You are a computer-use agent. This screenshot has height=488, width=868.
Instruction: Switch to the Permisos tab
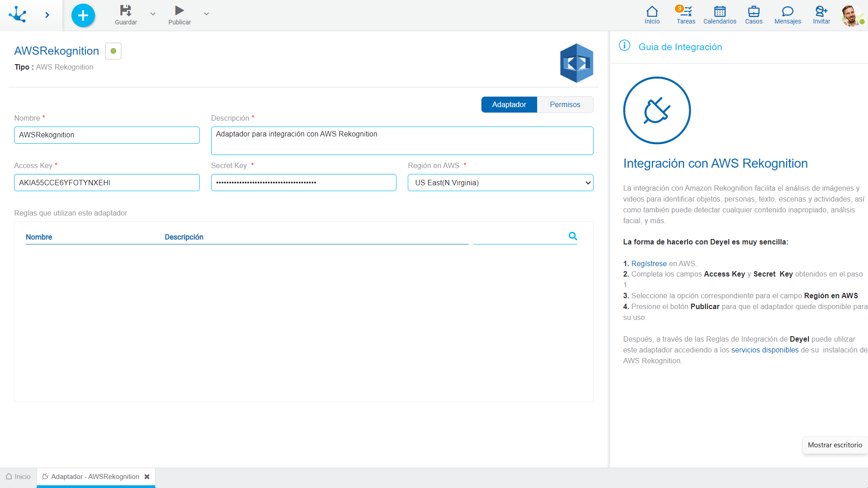[x=565, y=104]
